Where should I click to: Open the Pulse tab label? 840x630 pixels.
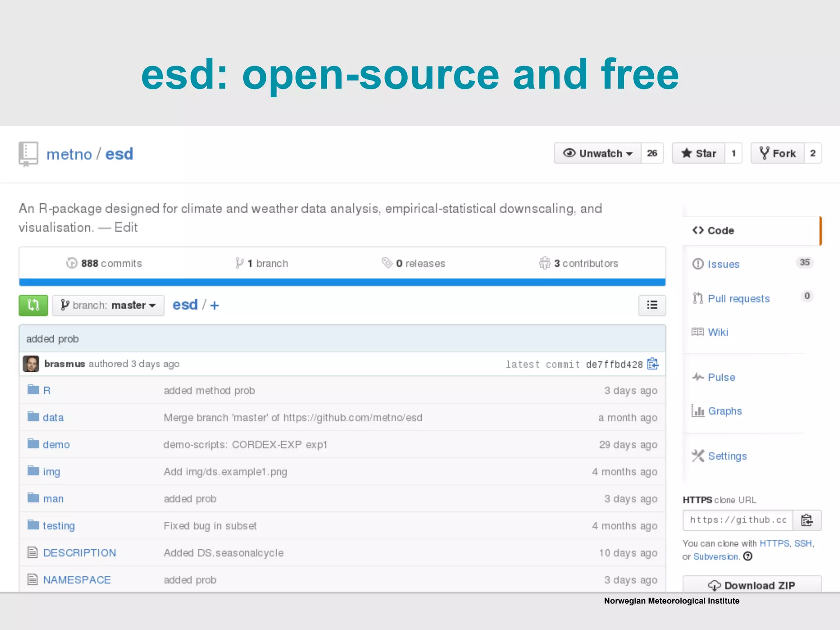coord(721,377)
